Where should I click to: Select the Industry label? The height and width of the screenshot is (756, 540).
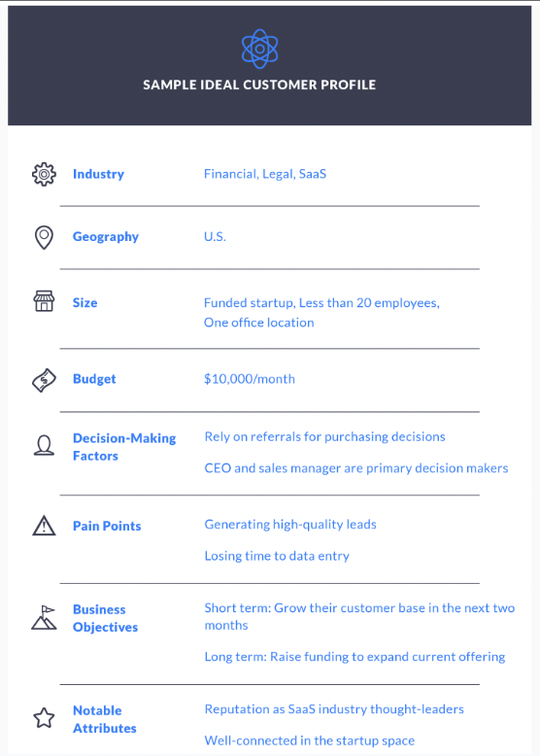pos(98,174)
